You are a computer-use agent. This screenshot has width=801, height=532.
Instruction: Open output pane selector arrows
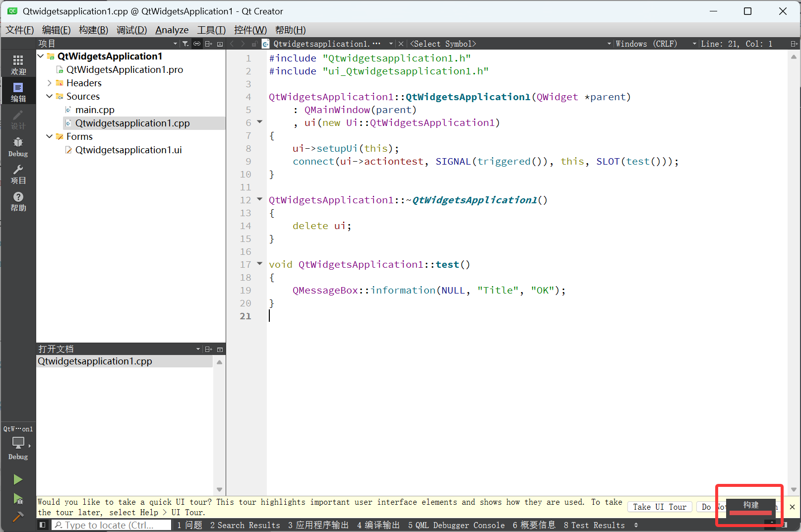click(x=636, y=525)
